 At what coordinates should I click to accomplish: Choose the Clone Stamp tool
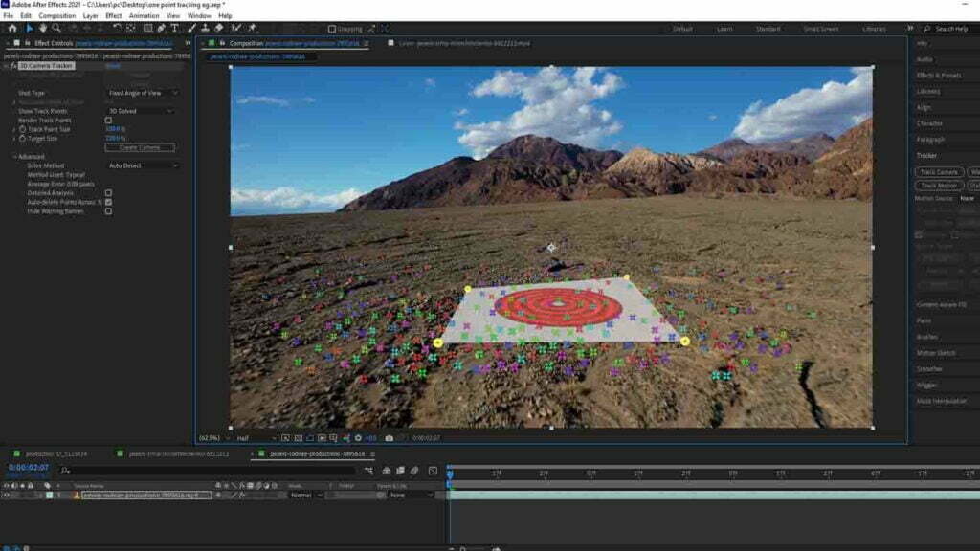coord(204,29)
